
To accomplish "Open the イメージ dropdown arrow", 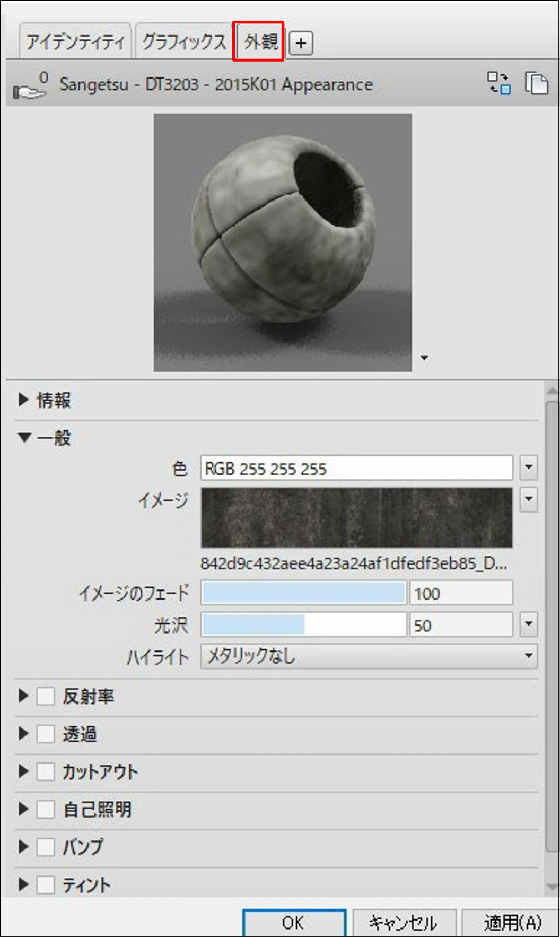I will pyautogui.click(x=529, y=499).
